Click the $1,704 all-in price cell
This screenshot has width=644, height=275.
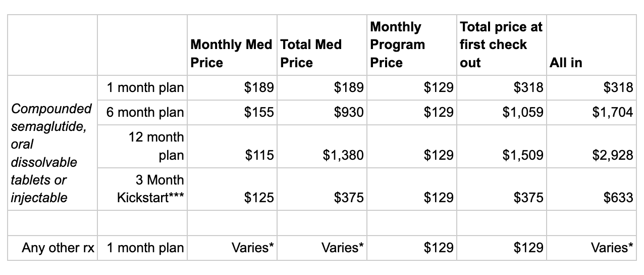[x=612, y=112]
